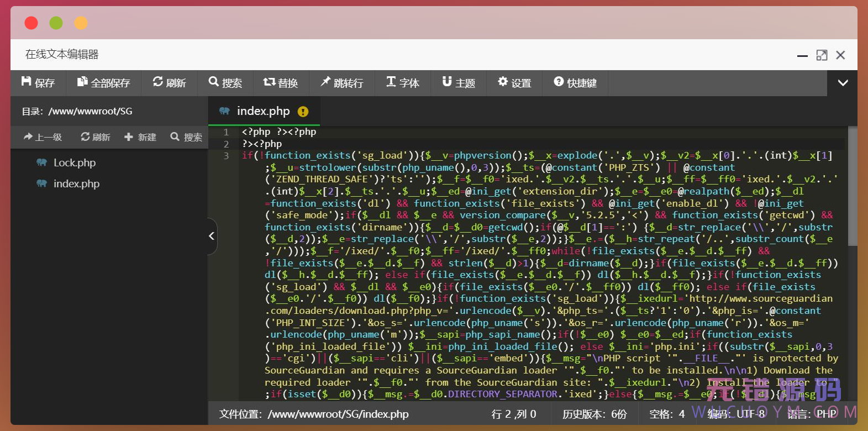868x431 pixels.
Task: Show keyboard Shortcuts (快捷键)
Action: pyautogui.click(x=575, y=83)
